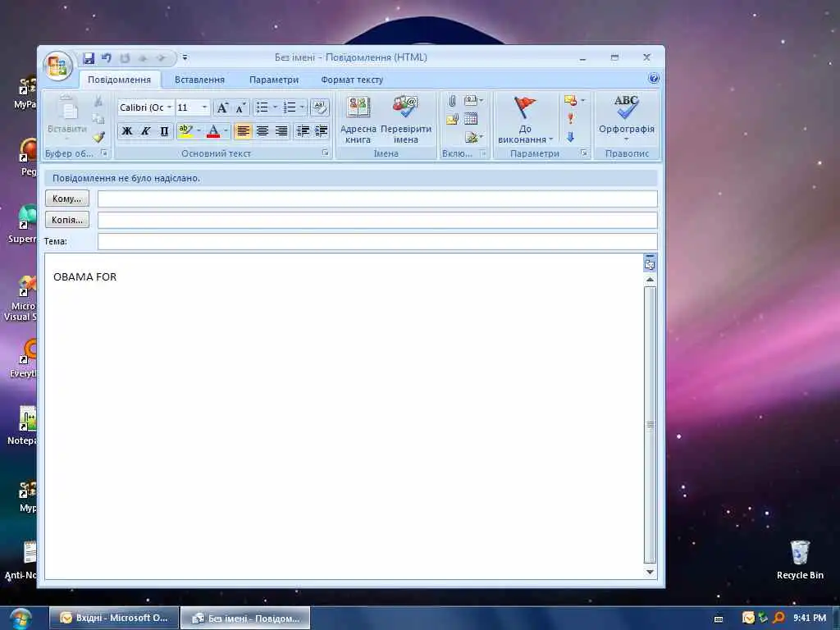Screen dimensions: 840x630
Task: Click in the To (Кому) field
Action: 377,199
